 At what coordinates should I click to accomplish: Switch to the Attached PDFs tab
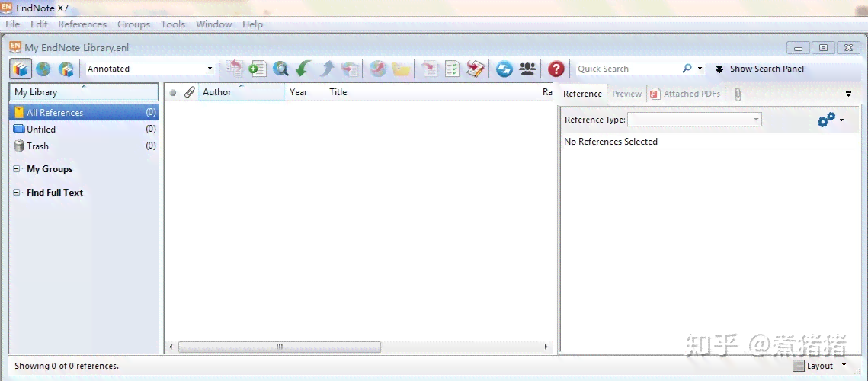tap(686, 94)
